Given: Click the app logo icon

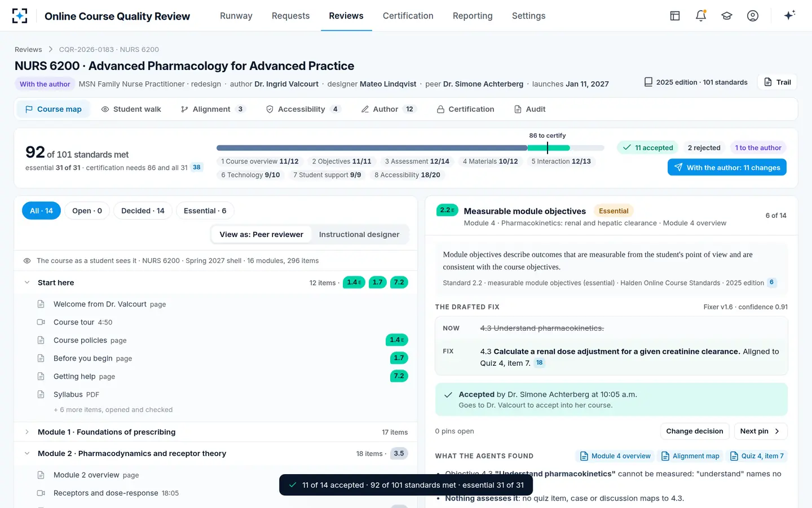Looking at the screenshot, I should [20, 16].
